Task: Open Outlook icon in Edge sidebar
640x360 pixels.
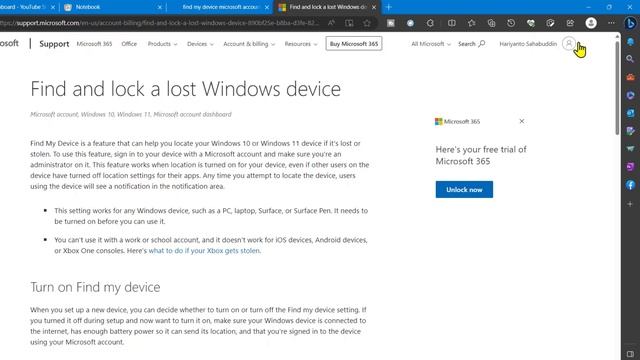Action: 630,113
